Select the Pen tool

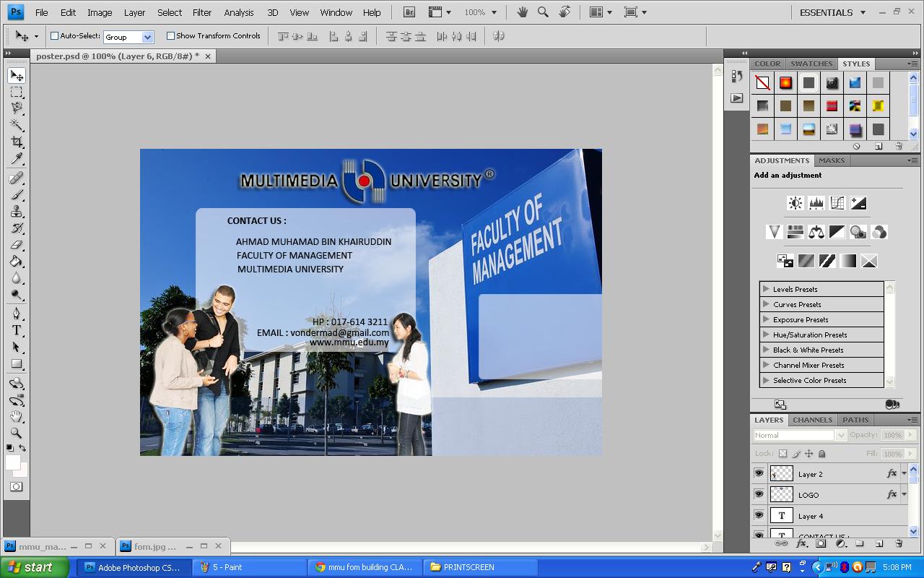(x=17, y=314)
